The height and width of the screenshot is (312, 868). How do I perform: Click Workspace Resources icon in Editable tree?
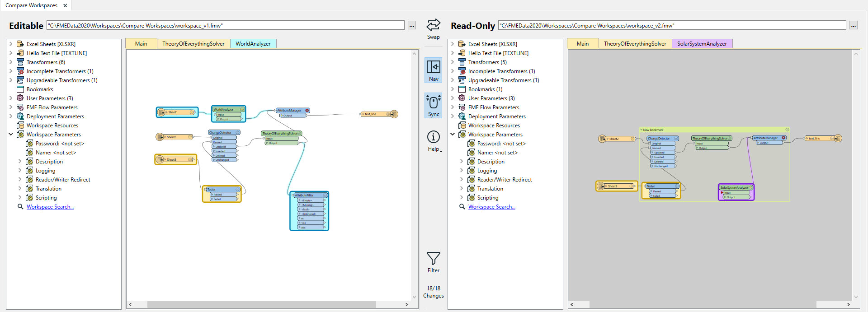[x=20, y=125]
